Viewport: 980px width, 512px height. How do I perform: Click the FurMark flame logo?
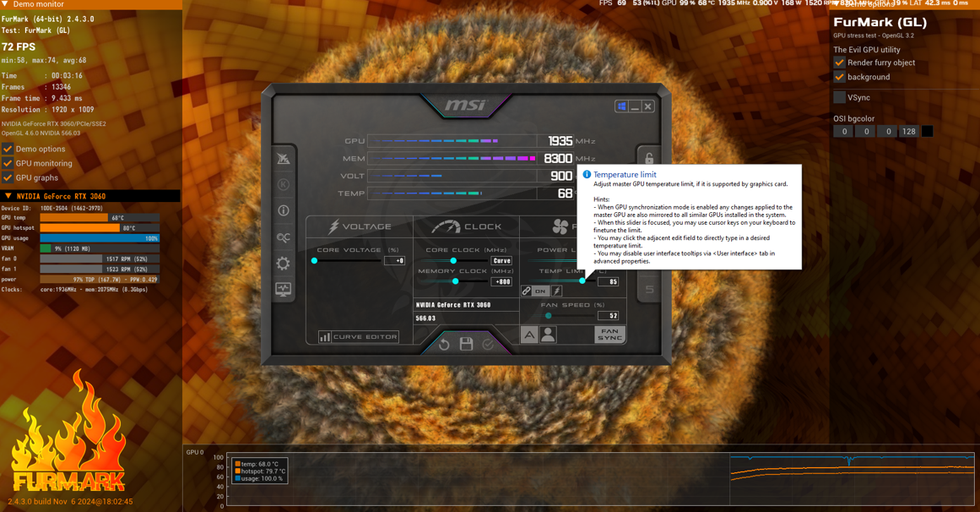pos(68,432)
